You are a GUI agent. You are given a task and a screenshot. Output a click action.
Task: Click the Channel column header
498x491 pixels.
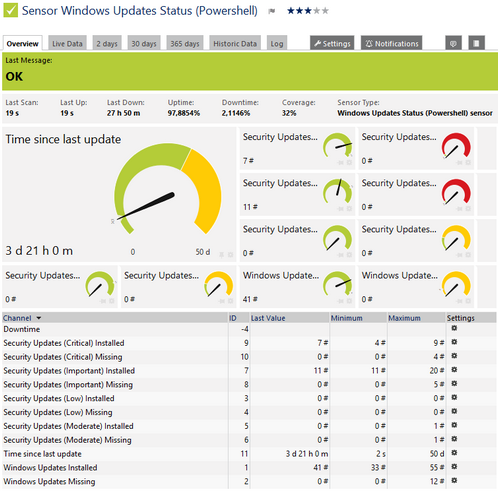pos(17,318)
